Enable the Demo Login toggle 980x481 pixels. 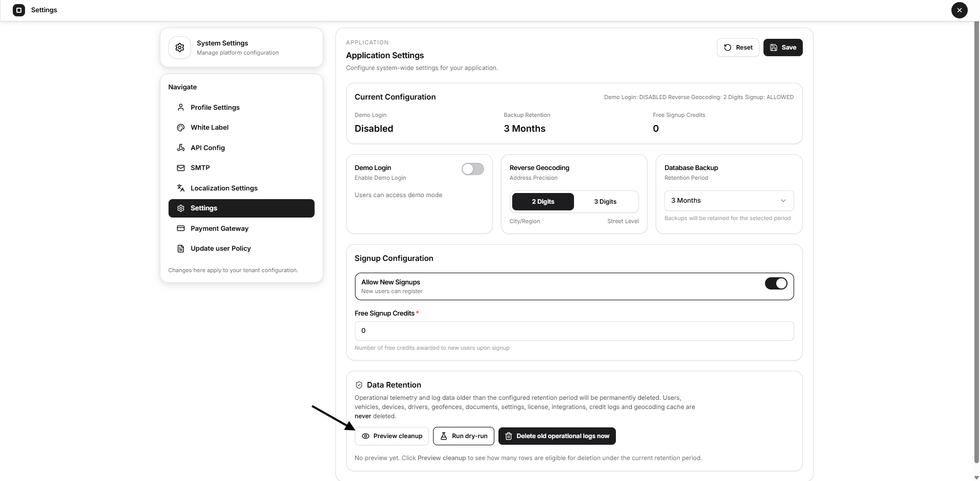tap(473, 169)
